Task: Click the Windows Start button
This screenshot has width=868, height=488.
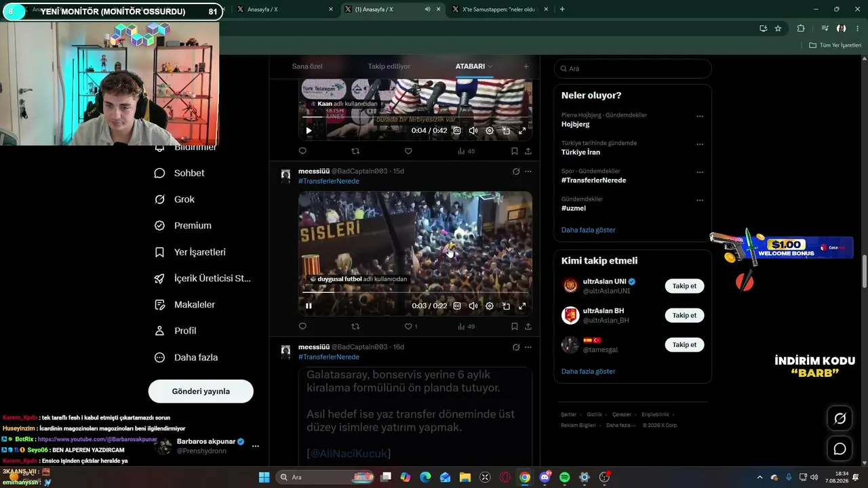Action: [264, 477]
